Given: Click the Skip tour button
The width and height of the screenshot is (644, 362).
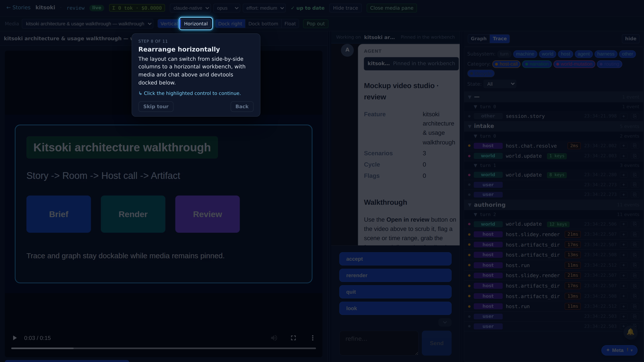Looking at the screenshot, I should tap(156, 106).
